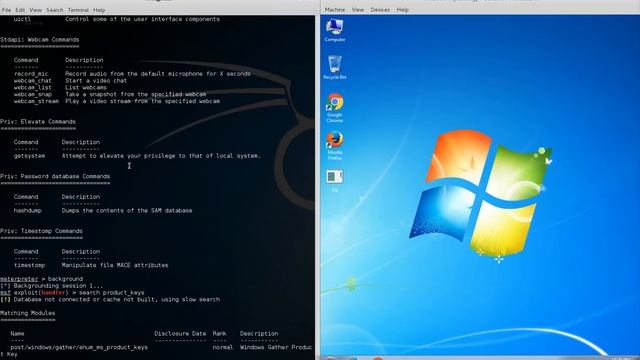Click the 'search product_keys' command text
This screenshot has height=360, width=640.
click(111, 293)
